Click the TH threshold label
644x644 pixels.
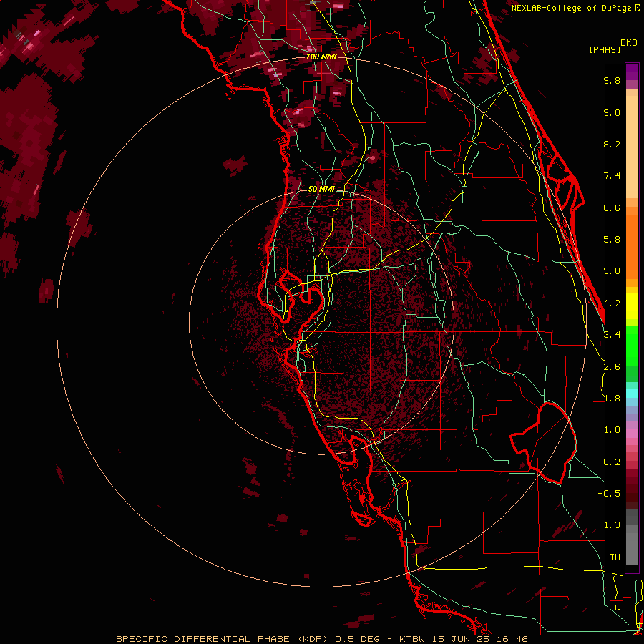pyautogui.click(x=615, y=557)
